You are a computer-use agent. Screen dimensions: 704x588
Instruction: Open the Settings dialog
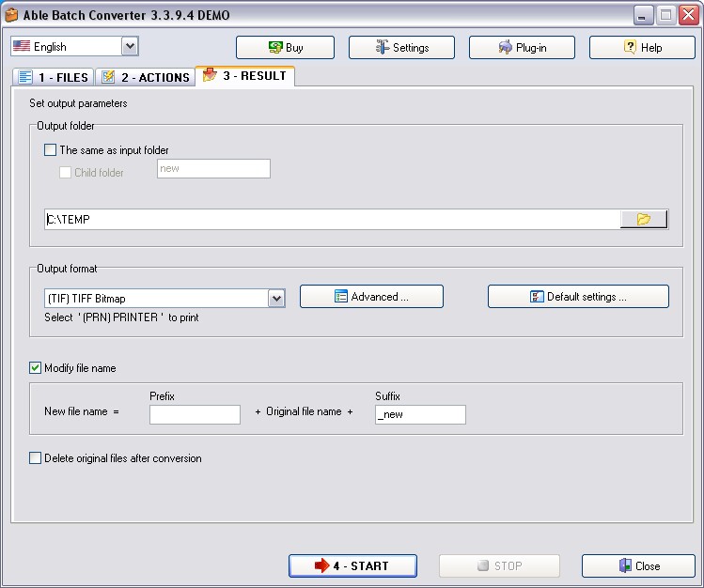401,48
